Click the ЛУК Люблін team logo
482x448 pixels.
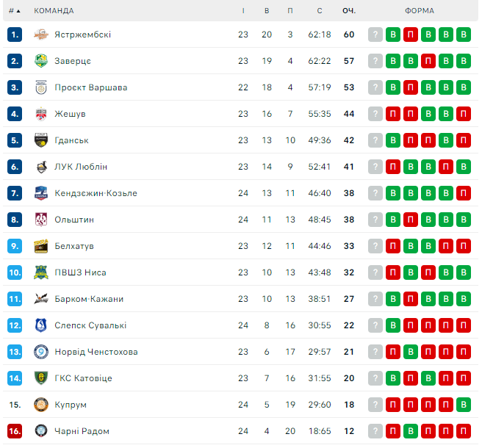[x=41, y=167]
